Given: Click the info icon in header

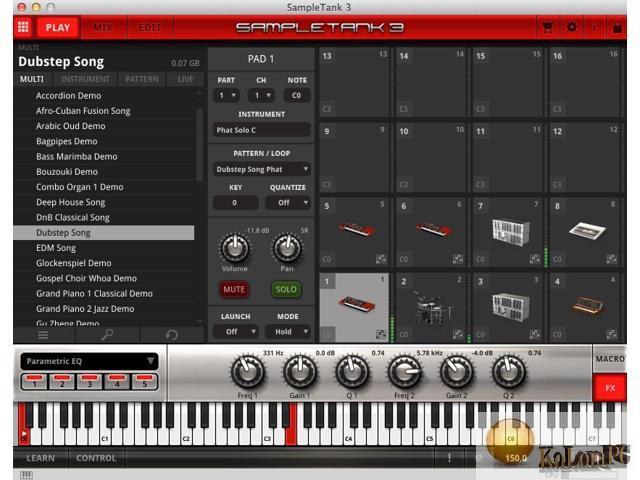Looking at the screenshot, I should (x=594, y=27).
